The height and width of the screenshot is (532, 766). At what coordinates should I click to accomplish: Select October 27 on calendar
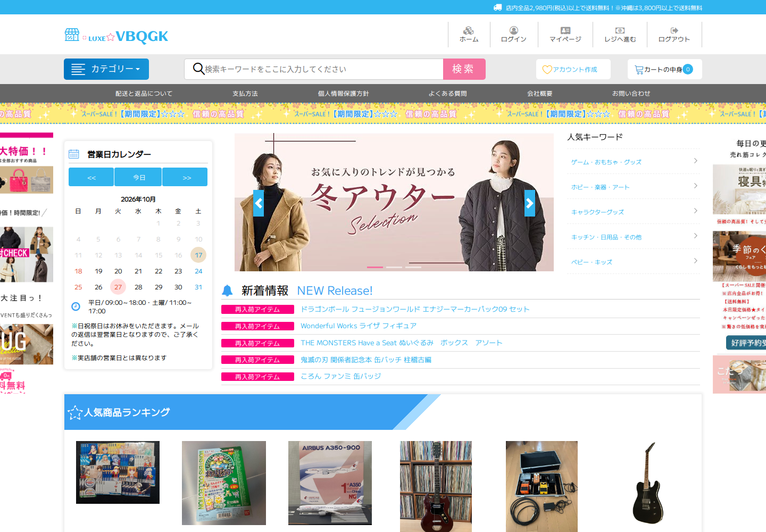(x=118, y=287)
